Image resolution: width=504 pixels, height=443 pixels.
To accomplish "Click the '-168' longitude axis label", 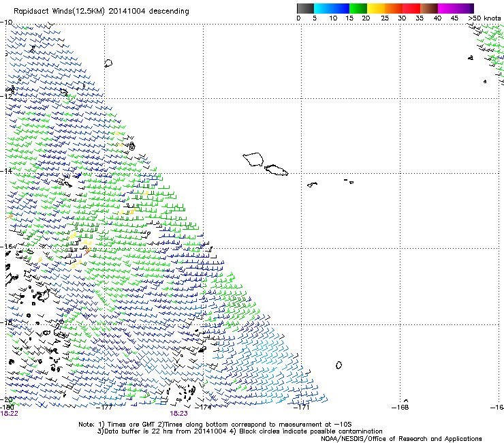I will pos(400,408).
